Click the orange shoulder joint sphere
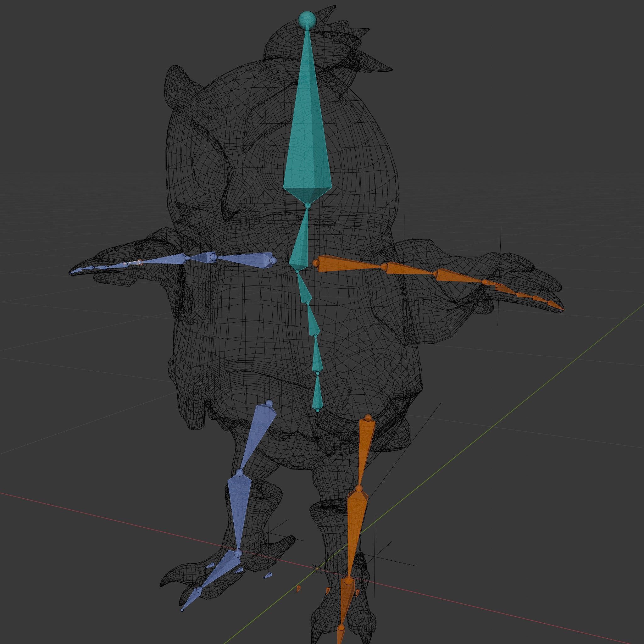This screenshot has width=644, height=644. 316,263
